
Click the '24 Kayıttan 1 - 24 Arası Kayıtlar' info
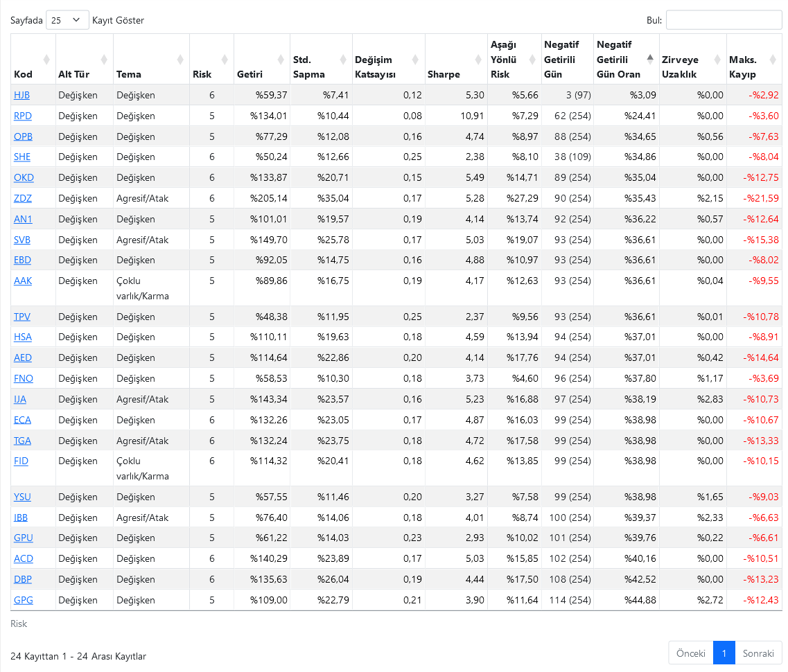[78, 657]
